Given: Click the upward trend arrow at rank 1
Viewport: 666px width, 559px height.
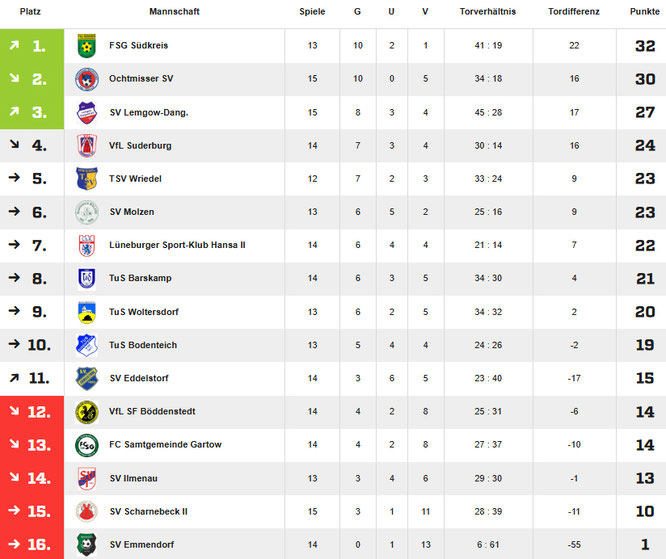Looking at the screenshot, I should (x=14, y=46).
